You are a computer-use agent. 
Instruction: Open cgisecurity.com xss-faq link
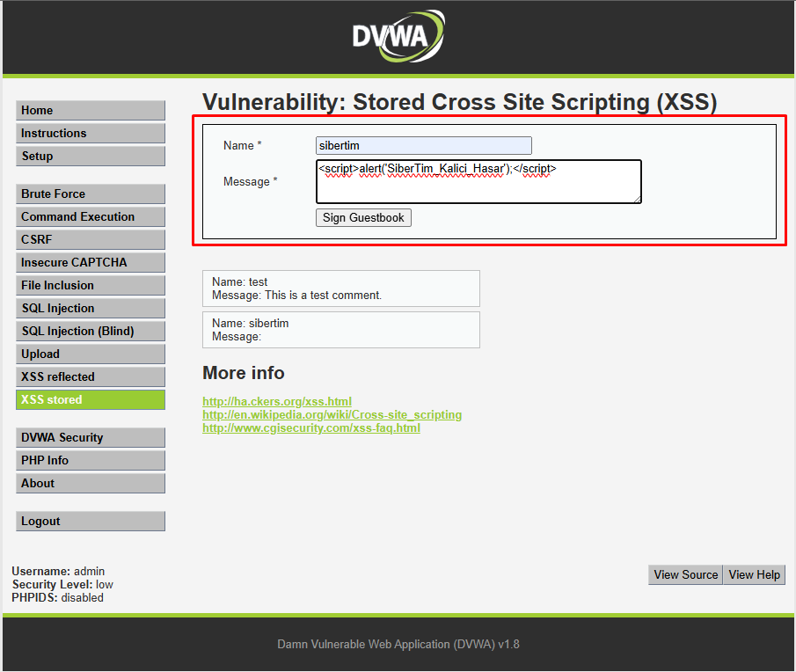click(x=311, y=427)
